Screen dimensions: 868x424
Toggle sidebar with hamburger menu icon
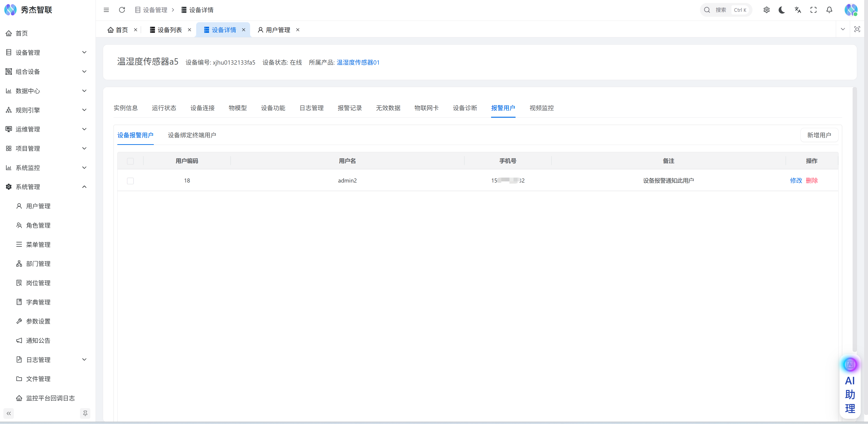point(106,10)
